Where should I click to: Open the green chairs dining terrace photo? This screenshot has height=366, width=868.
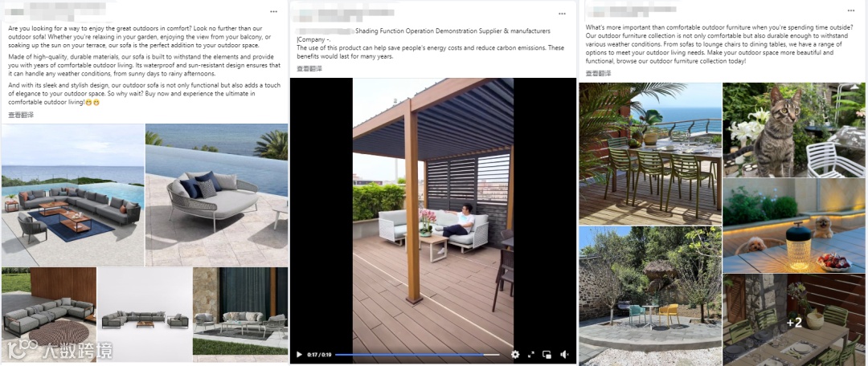pyautogui.click(x=650, y=153)
